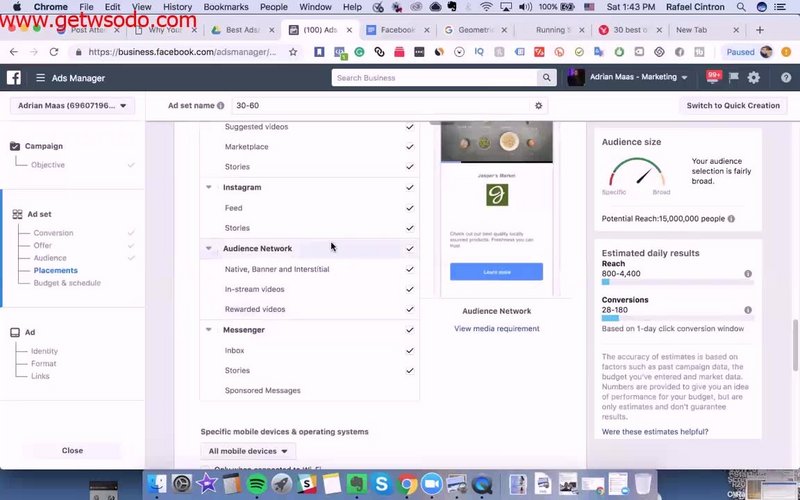
Task: Click the Chrome address bar URL
Action: pos(182,52)
